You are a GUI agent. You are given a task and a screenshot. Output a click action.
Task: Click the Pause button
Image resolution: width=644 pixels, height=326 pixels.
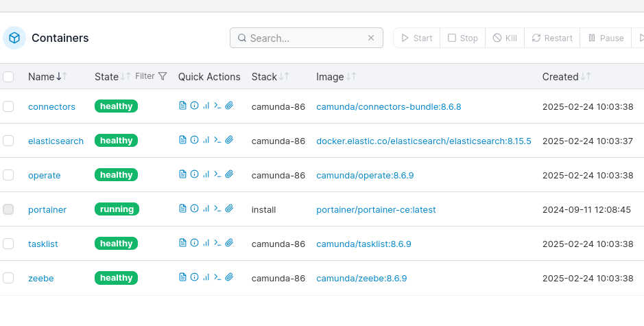606,38
